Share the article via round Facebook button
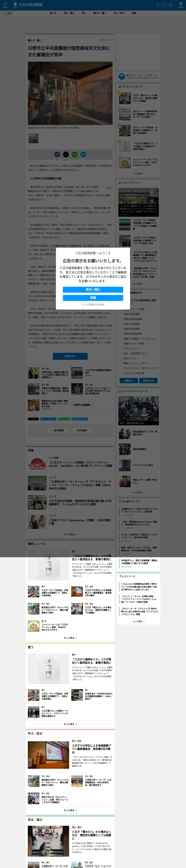 pyautogui.click(x=57, y=154)
